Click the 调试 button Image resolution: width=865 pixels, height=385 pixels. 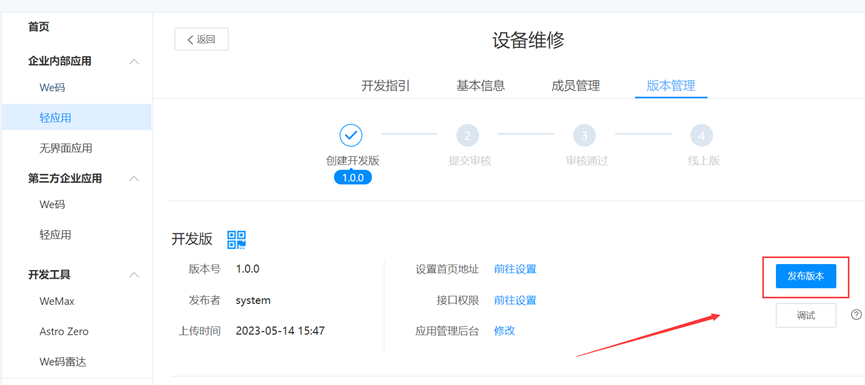click(805, 316)
